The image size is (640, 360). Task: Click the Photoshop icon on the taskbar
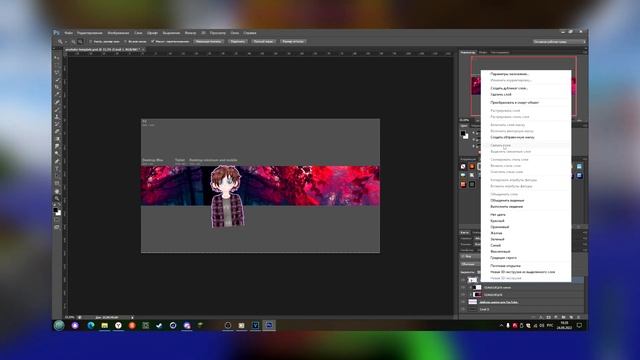269,325
